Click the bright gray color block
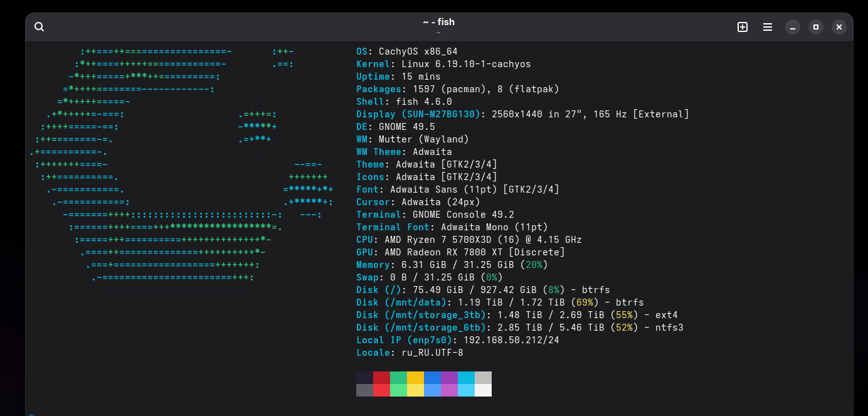This screenshot has width=868, height=416. [x=364, y=390]
